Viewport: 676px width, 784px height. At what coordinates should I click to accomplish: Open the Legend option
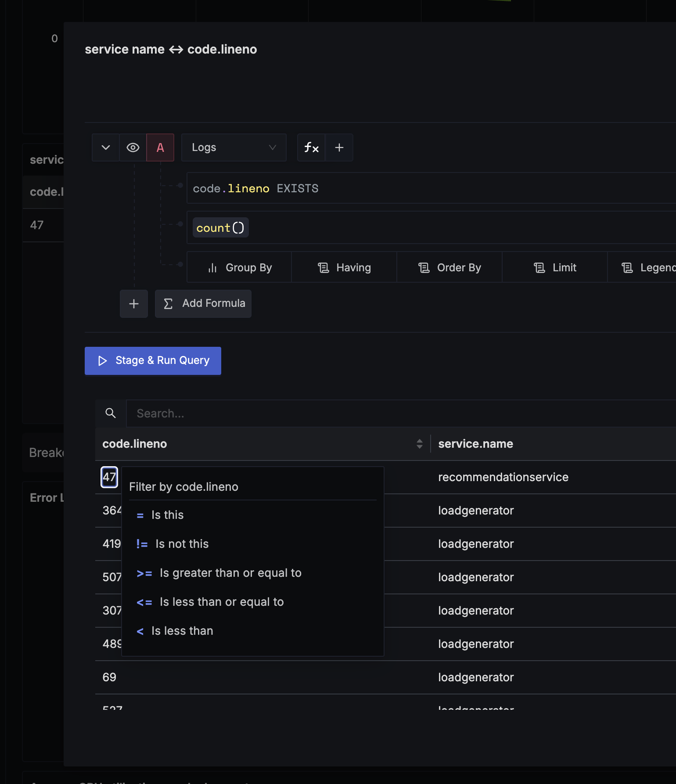point(642,267)
